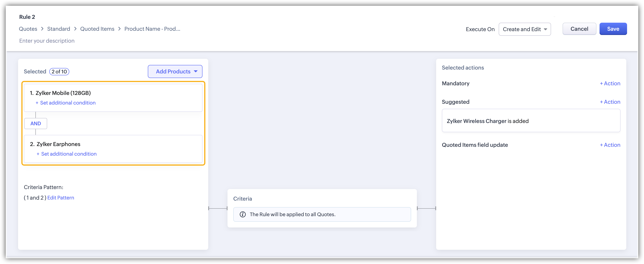Click the 2 of 10 selected badge

[x=59, y=72]
